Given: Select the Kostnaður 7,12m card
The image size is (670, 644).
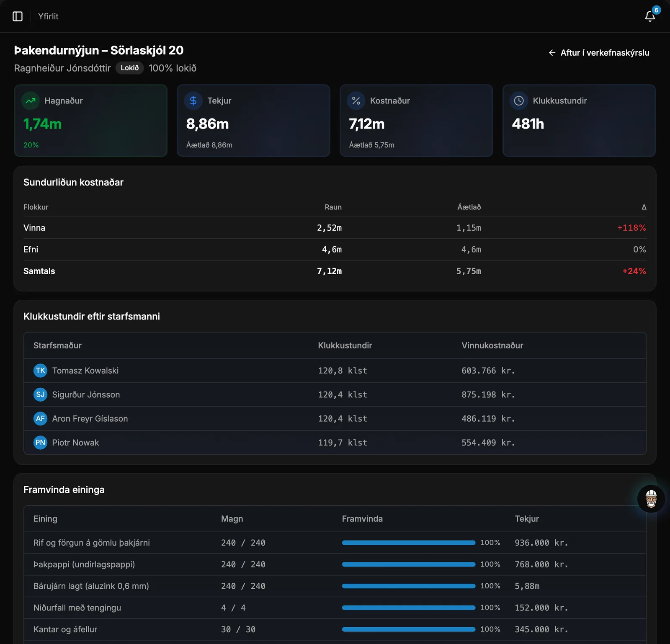Looking at the screenshot, I should coord(416,121).
